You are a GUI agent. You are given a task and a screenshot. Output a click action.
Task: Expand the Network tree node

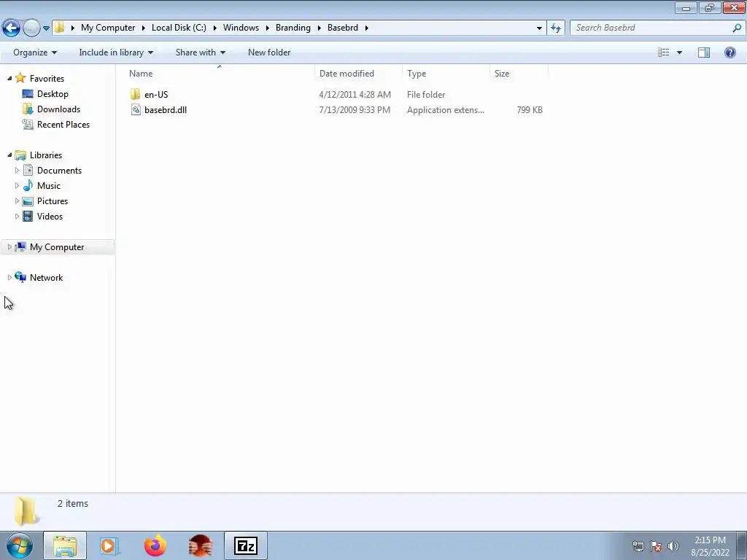point(9,277)
